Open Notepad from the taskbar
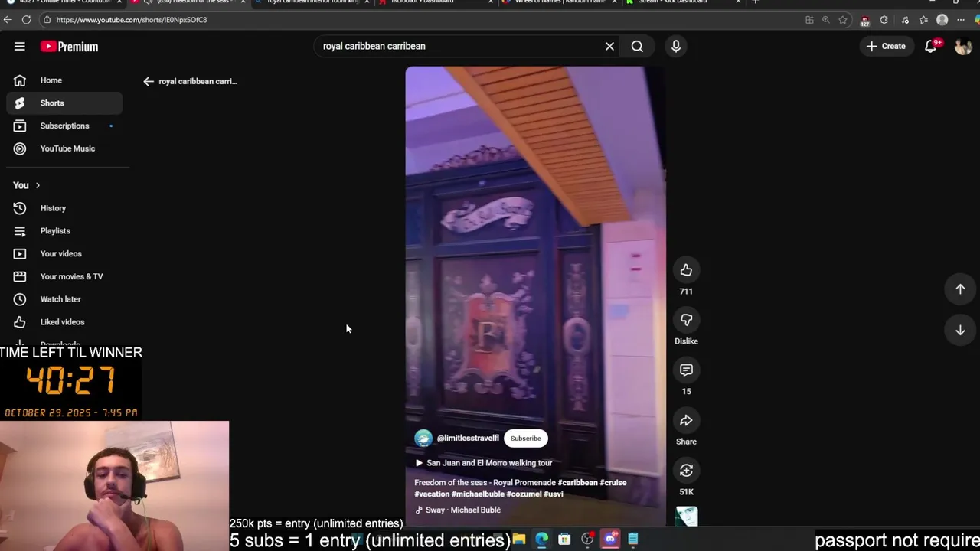 [x=633, y=540]
